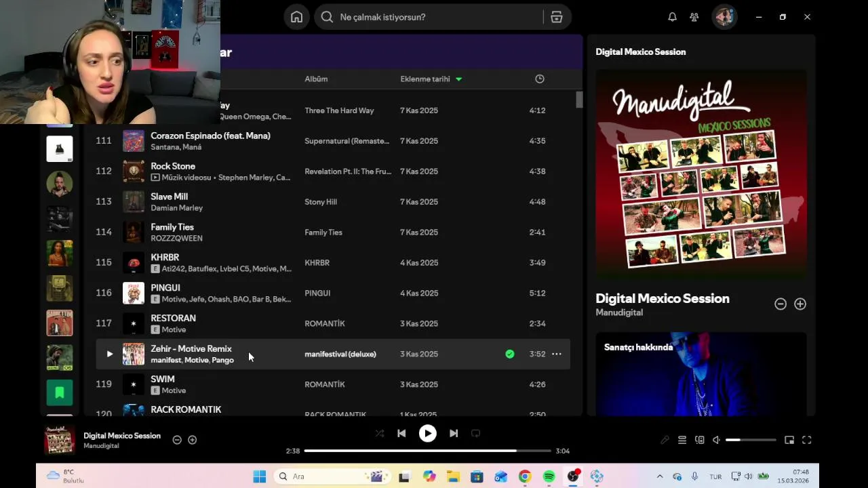Image resolution: width=868 pixels, height=488 pixels.
Task: Click the track list scrollbar
Action: [579, 100]
